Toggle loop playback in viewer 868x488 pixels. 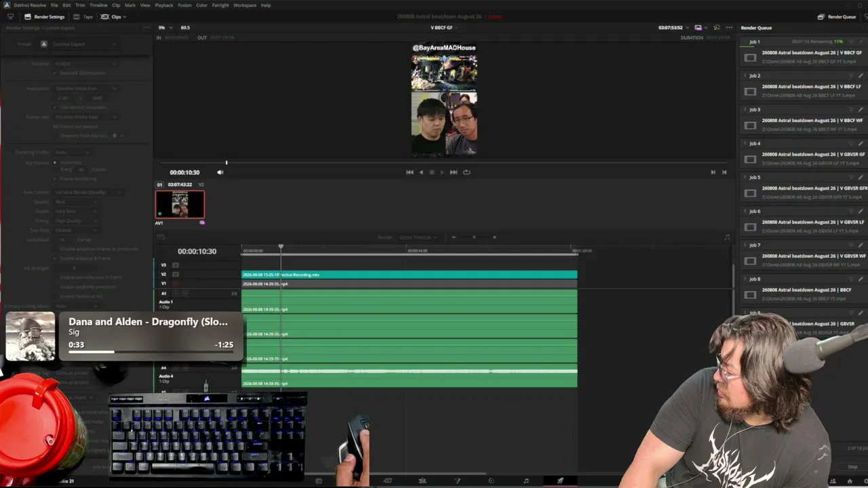click(x=467, y=172)
